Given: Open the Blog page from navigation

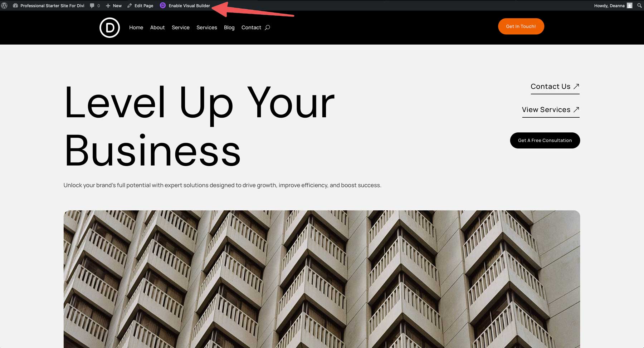Looking at the screenshot, I should (x=229, y=28).
